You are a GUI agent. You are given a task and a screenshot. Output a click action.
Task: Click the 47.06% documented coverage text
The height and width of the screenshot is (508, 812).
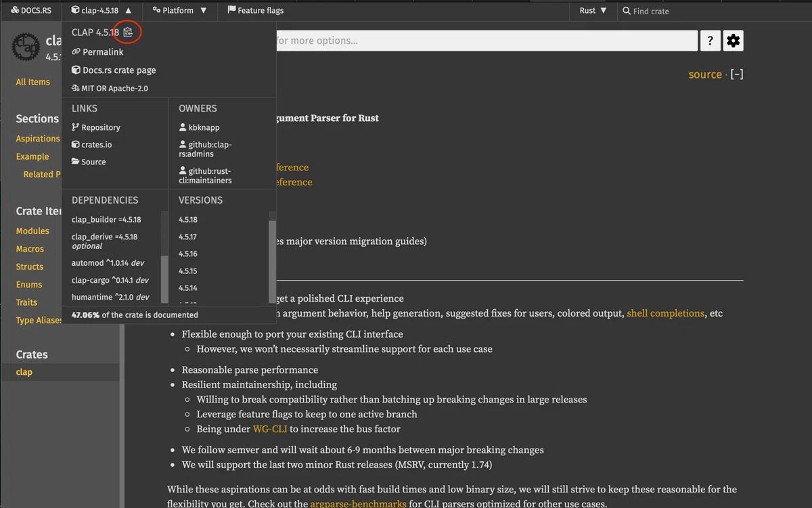(x=135, y=315)
